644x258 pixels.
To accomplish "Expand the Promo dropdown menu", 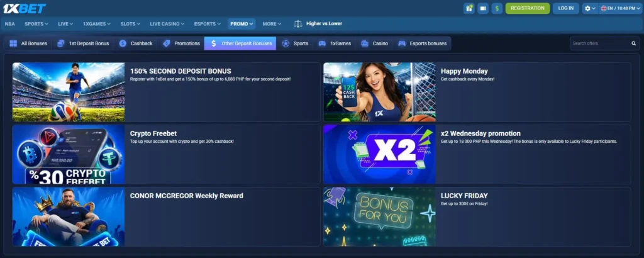I will (x=241, y=24).
